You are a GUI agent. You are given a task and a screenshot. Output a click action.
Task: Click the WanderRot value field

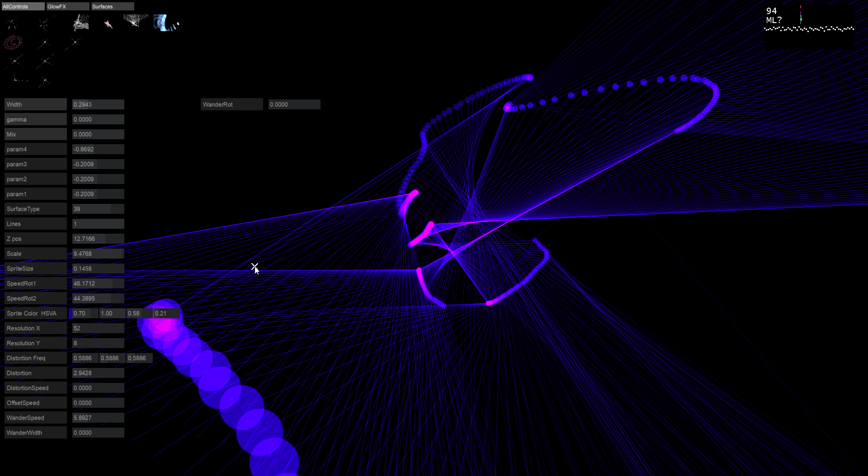(294, 104)
